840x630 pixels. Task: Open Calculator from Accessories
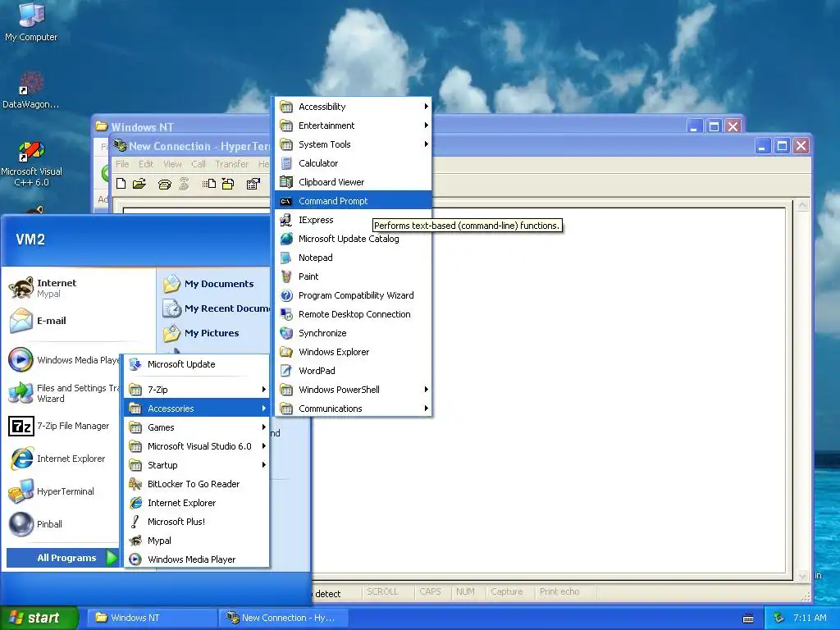(353, 163)
